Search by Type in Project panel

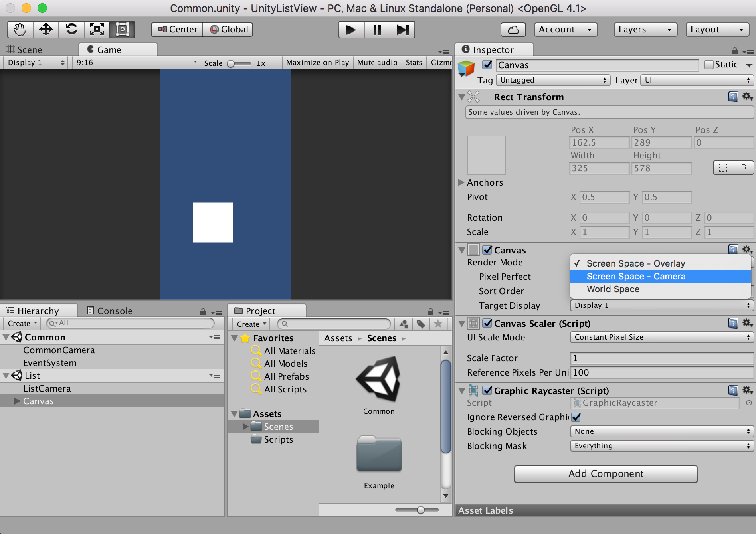(404, 324)
